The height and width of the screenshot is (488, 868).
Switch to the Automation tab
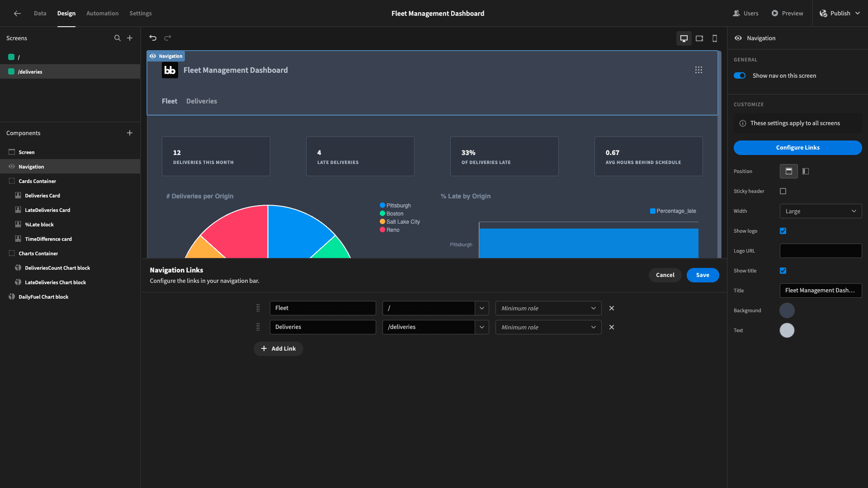pyautogui.click(x=103, y=14)
